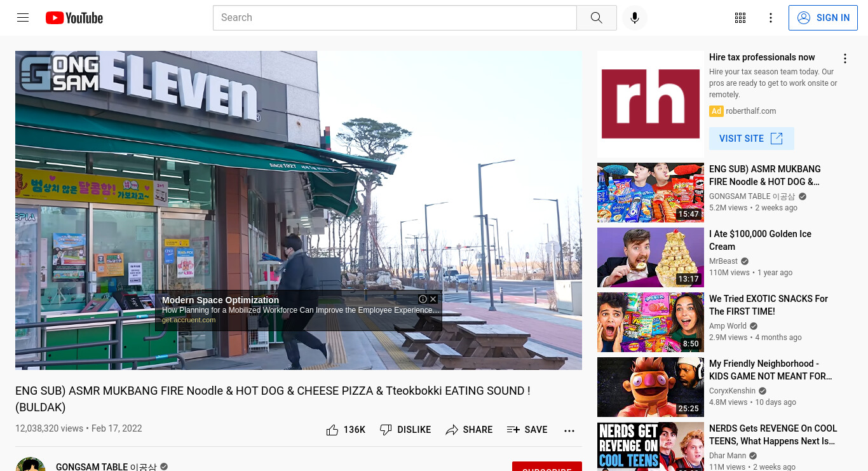The height and width of the screenshot is (471, 868).
Task: Open Hire tax professionals now ad title
Action: point(762,57)
